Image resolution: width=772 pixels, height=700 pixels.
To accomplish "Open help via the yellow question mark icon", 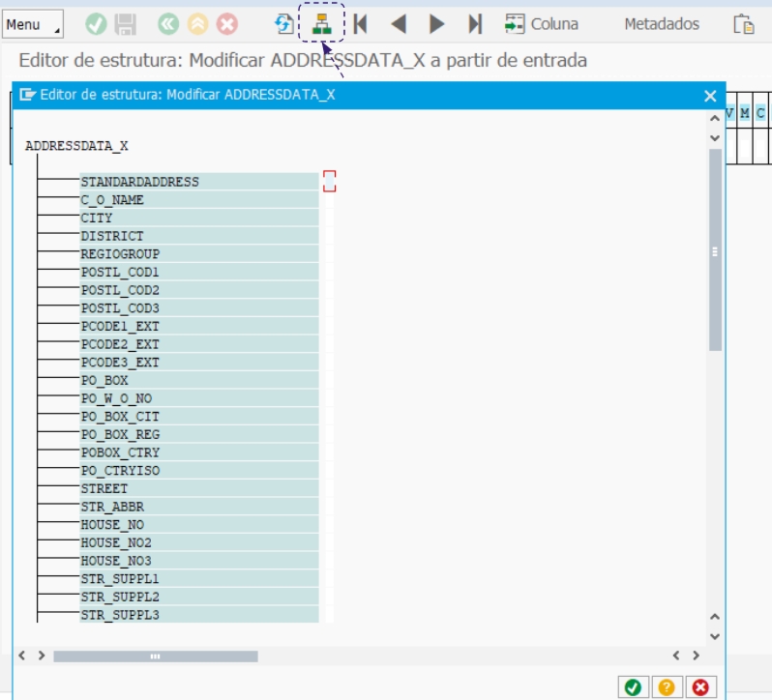I will pyautogui.click(x=666, y=686).
